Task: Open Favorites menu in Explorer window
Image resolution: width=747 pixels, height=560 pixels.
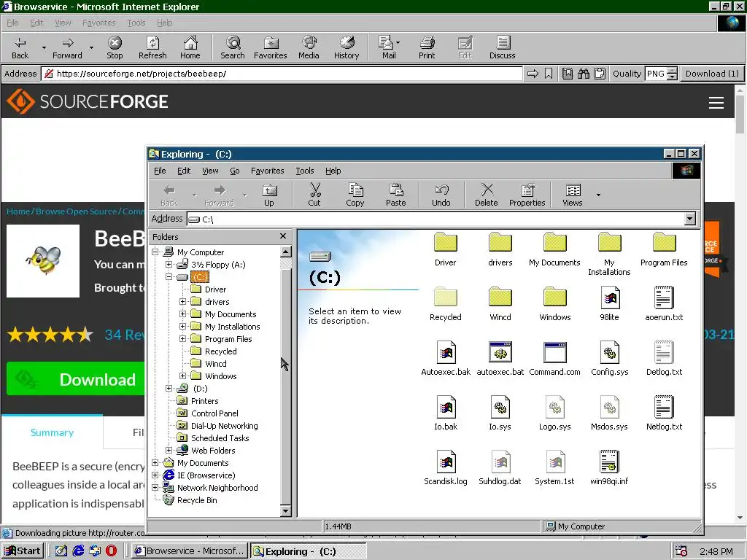Action: tap(267, 171)
